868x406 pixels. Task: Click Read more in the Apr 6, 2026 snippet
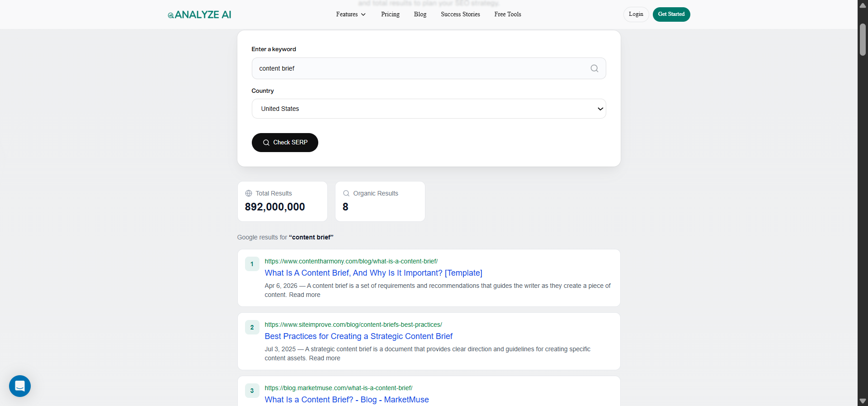pos(305,295)
